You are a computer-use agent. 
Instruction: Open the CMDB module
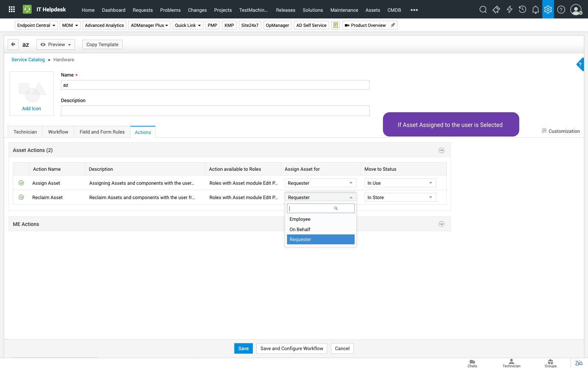(394, 10)
